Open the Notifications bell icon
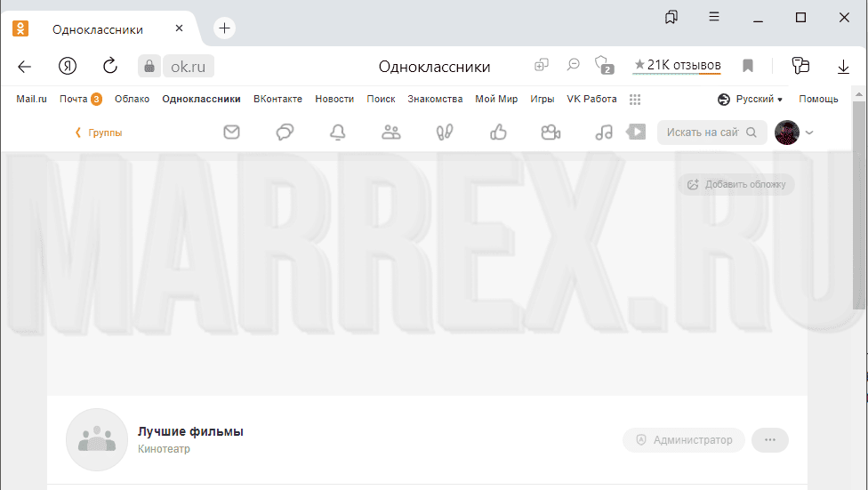The height and width of the screenshot is (490, 868). click(x=338, y=133)
